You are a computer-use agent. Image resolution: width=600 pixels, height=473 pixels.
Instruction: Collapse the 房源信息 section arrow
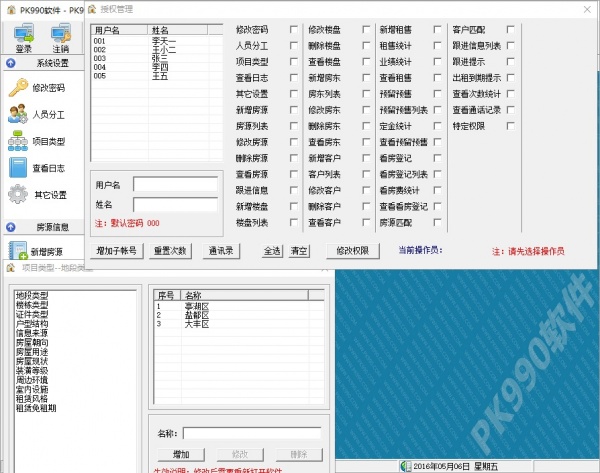coord(11,227)
